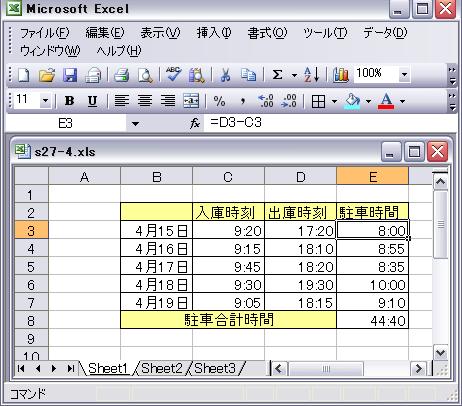
Task: Apply the red font color swatch
Action: [386, 101]
